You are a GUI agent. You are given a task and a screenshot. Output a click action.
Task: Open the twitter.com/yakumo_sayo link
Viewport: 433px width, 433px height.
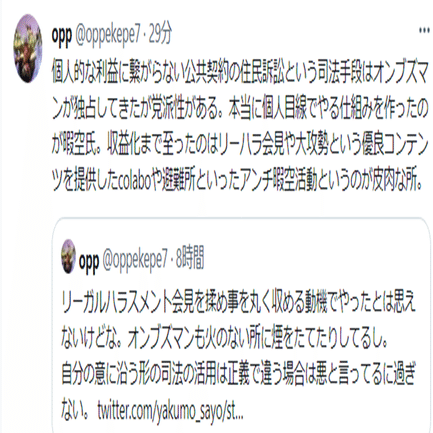pos(170,412)
